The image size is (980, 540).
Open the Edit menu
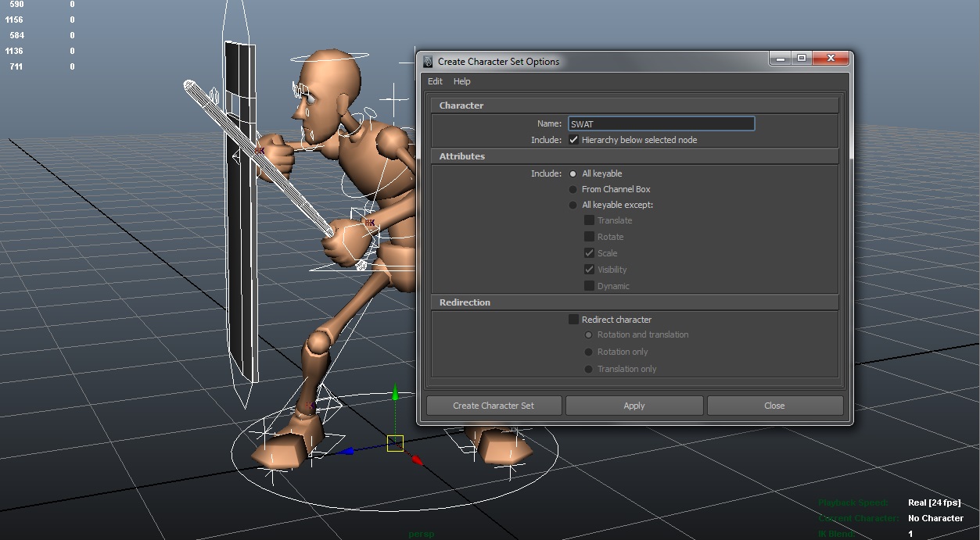[x=435, y=80]
